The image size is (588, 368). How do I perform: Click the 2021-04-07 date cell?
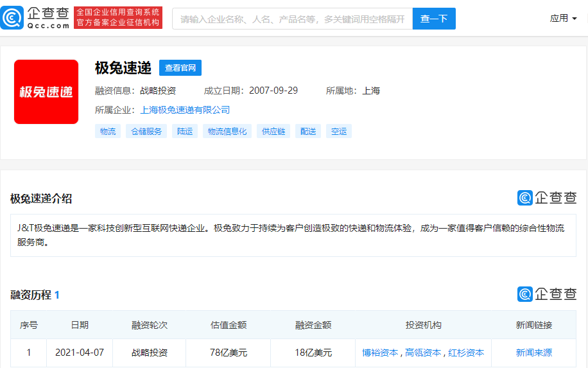click(x=80, y=353)
